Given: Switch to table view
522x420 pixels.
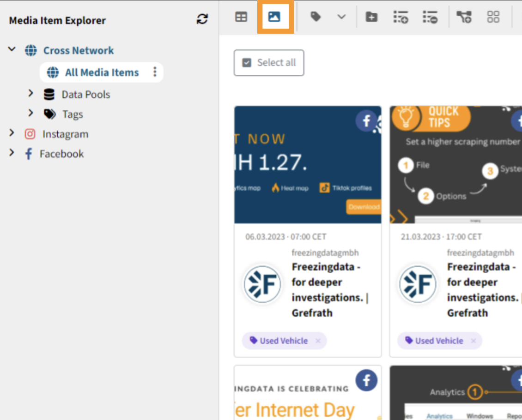Looking at the screenshot, I should [x=241, y=17].
